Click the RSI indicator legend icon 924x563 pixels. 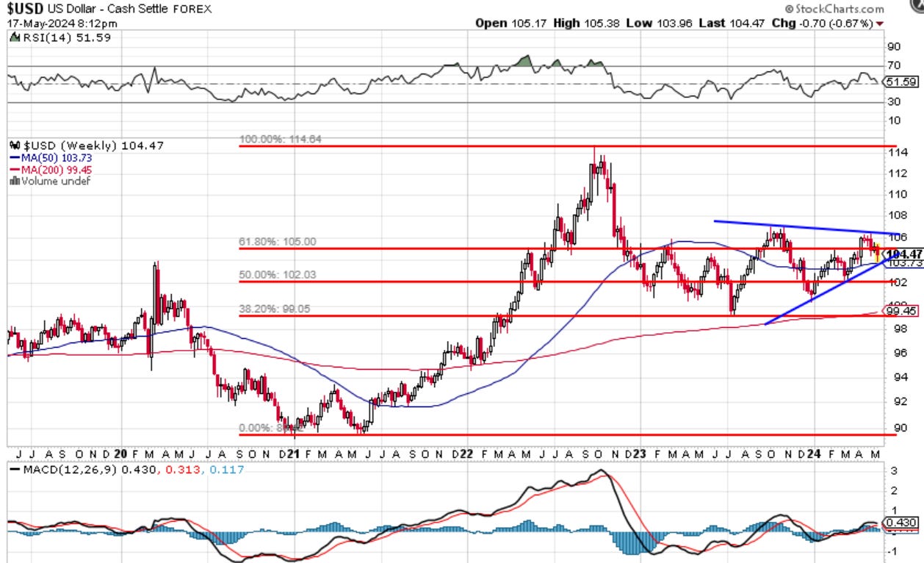point(14,37)
